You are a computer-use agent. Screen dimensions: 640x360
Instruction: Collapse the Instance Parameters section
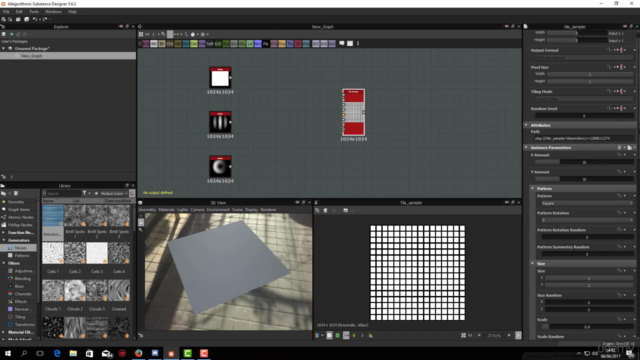click(x=526, y=147)
